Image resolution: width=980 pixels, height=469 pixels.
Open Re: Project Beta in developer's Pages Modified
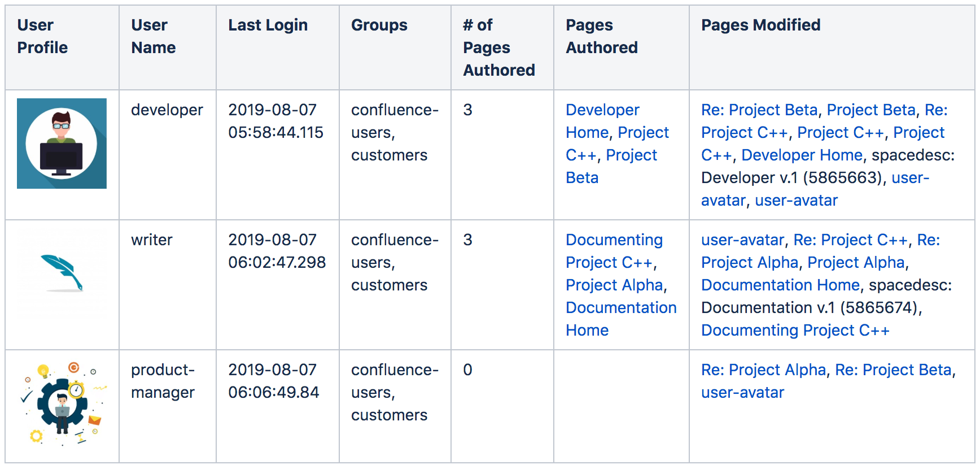pyautogui.click(x=759, y=110)
